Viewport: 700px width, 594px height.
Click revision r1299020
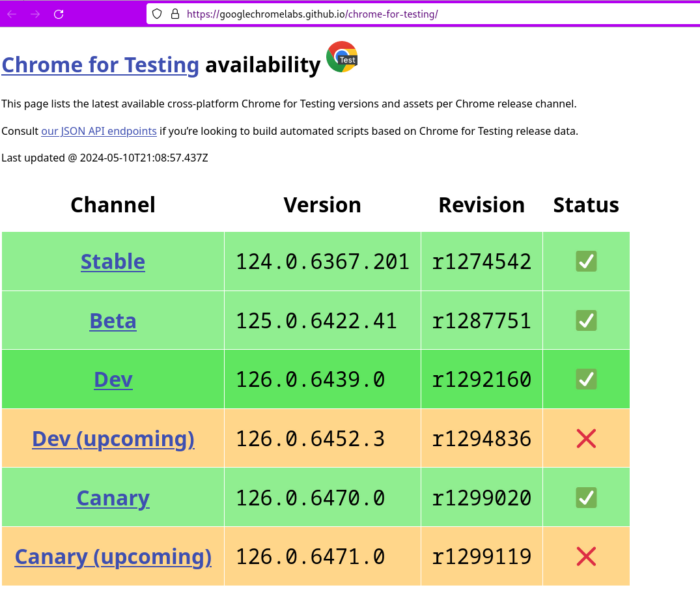(x=482, y=498)
